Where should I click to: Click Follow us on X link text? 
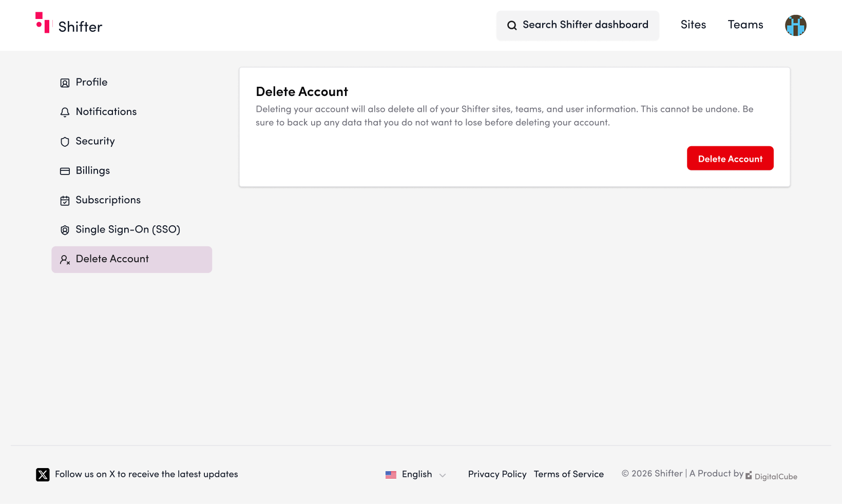[x=146, y=474]
